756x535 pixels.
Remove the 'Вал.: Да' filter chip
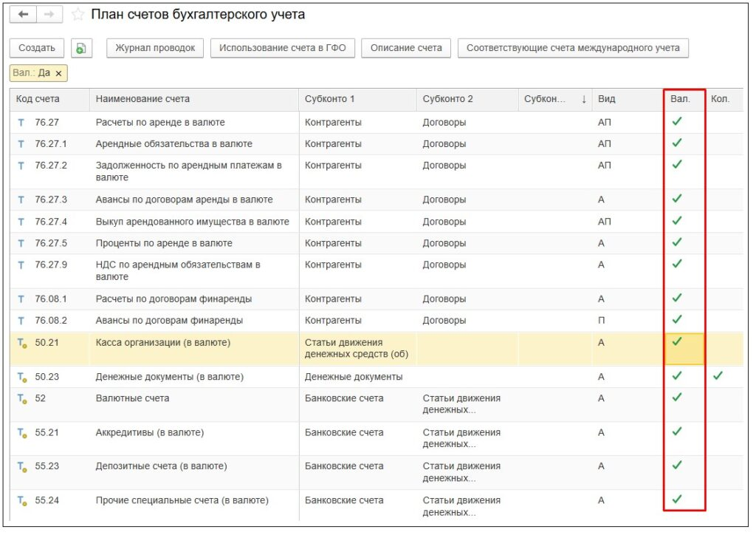[59, 73]
